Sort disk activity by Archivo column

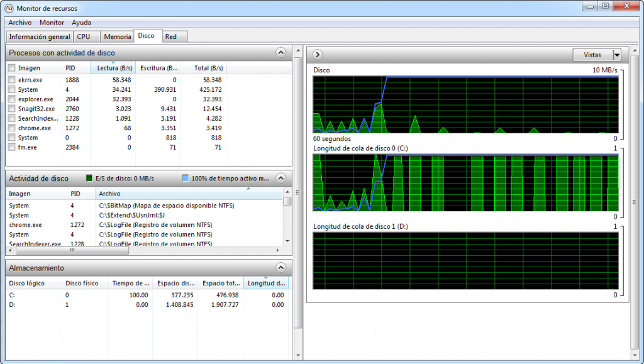coord(189,194)
